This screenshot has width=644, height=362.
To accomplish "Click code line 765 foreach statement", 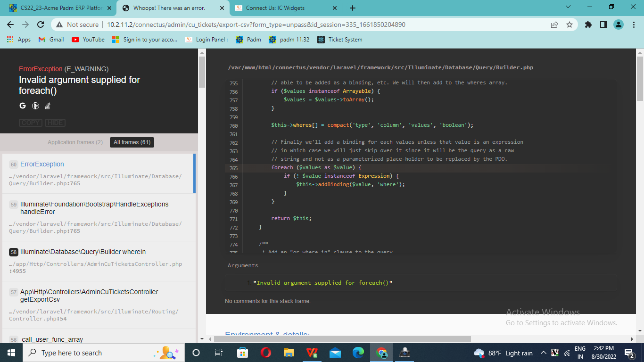I will tap(316, 168).
